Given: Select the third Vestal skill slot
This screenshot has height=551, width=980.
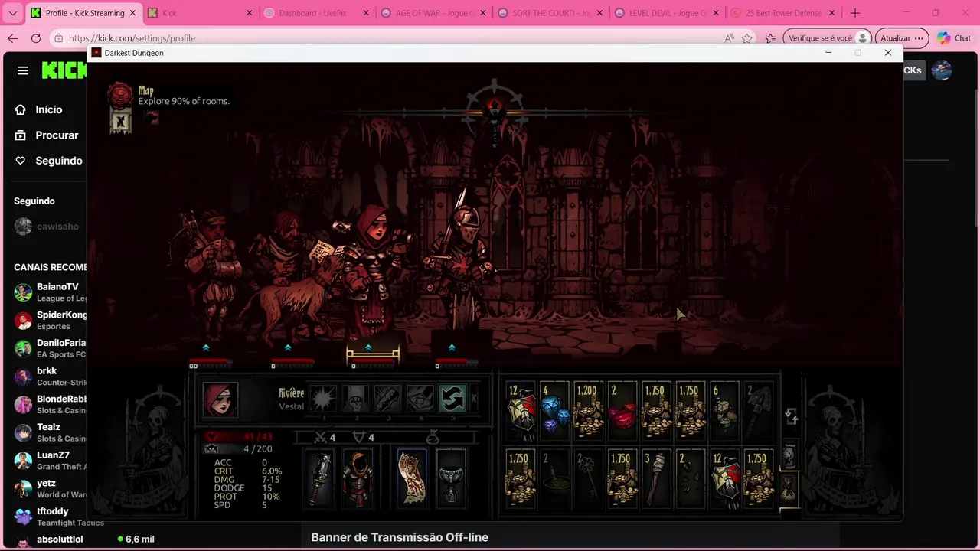Looking at the screenshot, I should [388, 399].
